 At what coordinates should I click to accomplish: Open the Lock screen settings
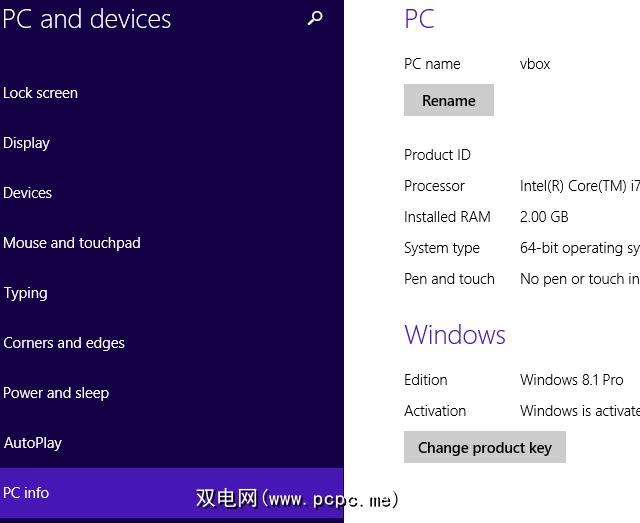coord(41,93)
